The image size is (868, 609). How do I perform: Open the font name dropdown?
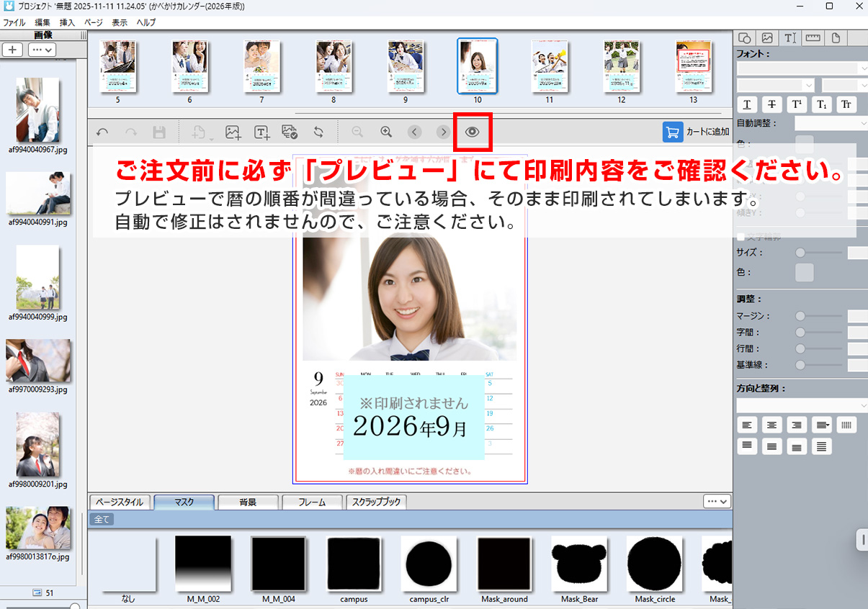802,68
